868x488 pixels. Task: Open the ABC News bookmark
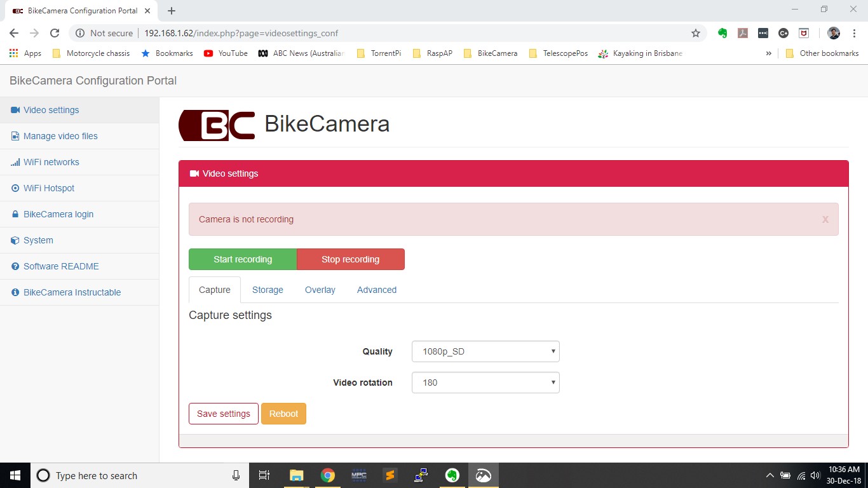pos(301,53)
